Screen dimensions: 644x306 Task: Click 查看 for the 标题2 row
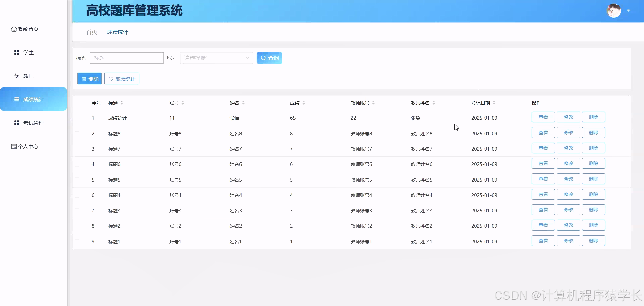[543, 225]
